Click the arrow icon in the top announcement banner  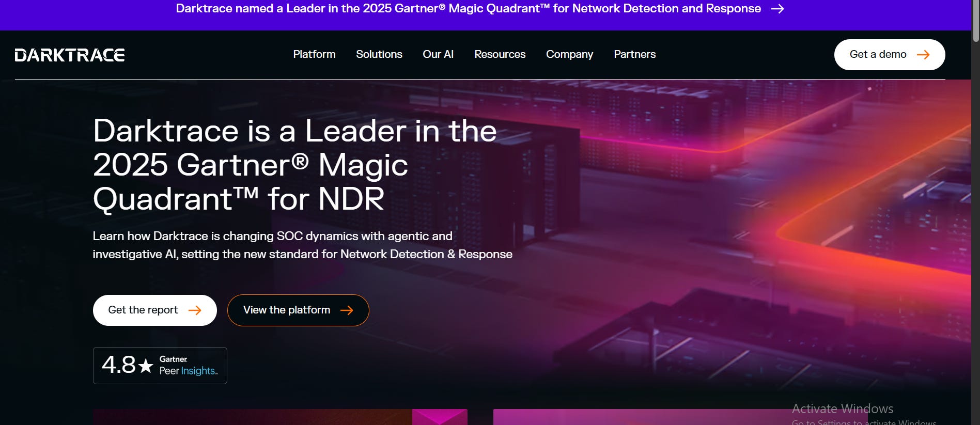click(x=777, y=9)
